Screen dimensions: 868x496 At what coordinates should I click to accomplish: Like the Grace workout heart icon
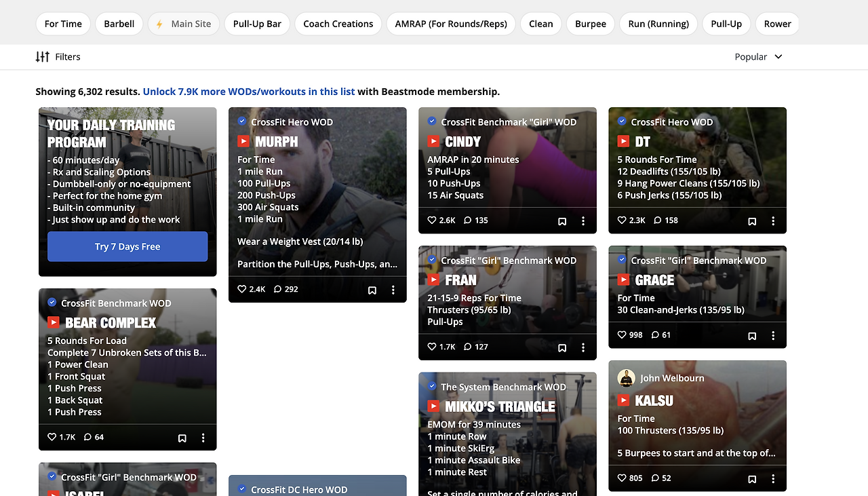pos(622,335)
